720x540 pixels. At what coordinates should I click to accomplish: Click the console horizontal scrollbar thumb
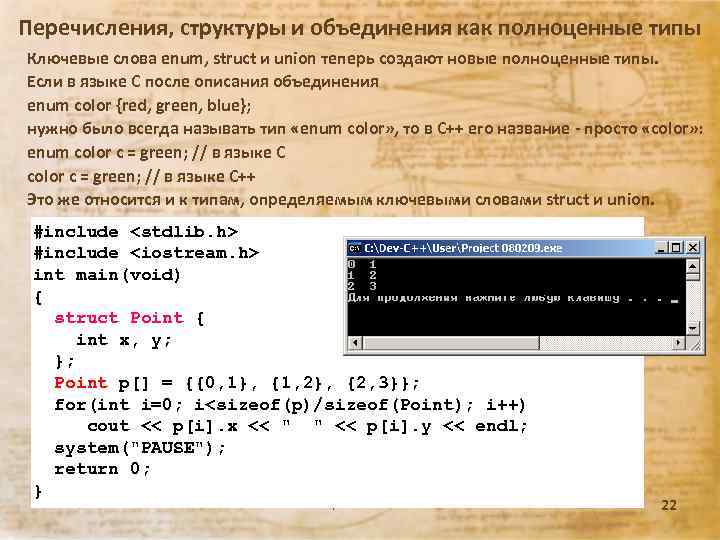coord(451,343)
